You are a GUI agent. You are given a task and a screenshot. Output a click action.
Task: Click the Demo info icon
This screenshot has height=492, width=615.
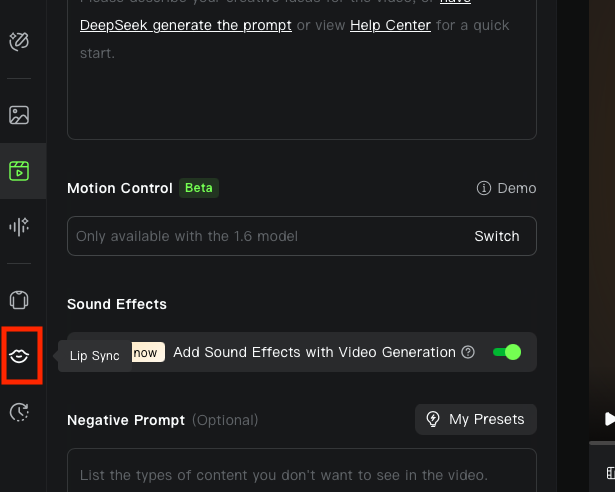484,188
